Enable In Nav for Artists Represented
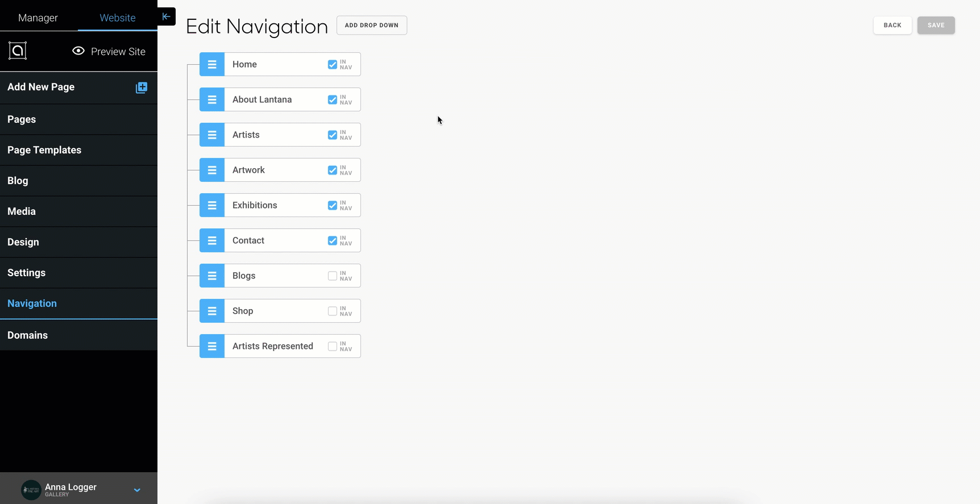The width and height of the screenshot is (980, 504). coord(333,347)
